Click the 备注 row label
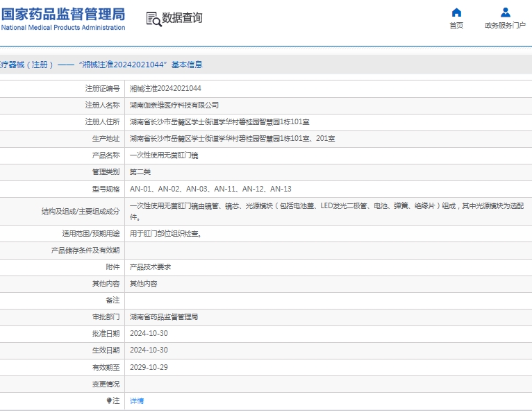Screen dimensions: 532x415 pos(113,300)
